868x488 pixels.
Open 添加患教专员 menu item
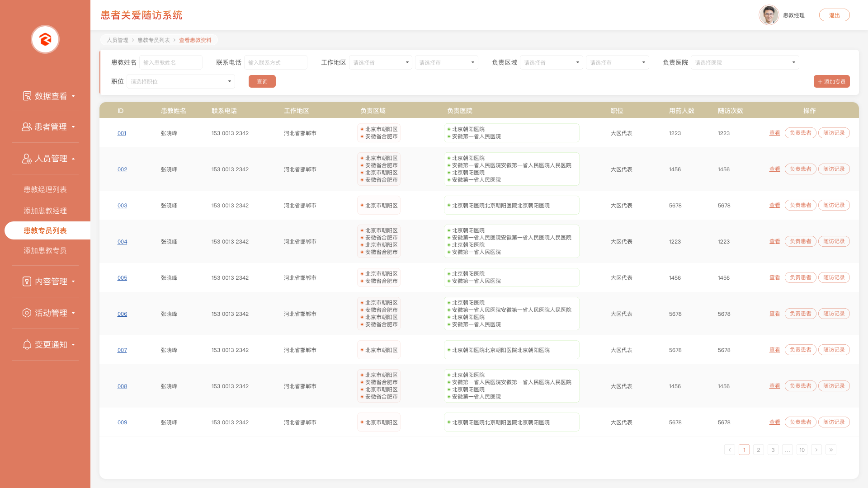45,250
